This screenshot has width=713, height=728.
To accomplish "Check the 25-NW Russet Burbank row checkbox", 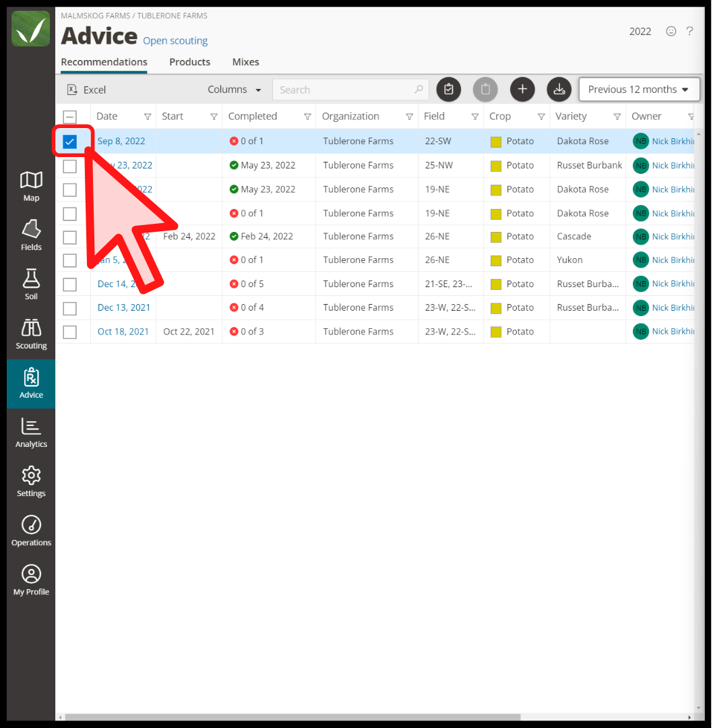I will [x=69, y=166].
